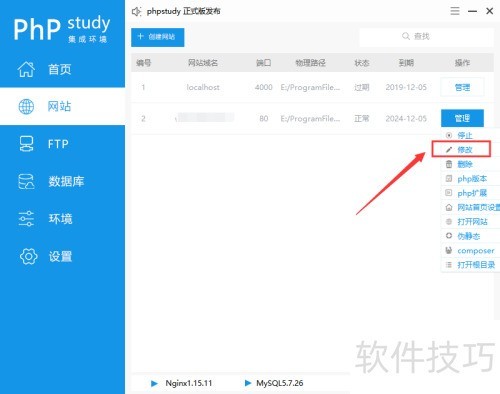
Task: Click the Nginx1.15.11 play icon
Action: click(x=154, y=383)
